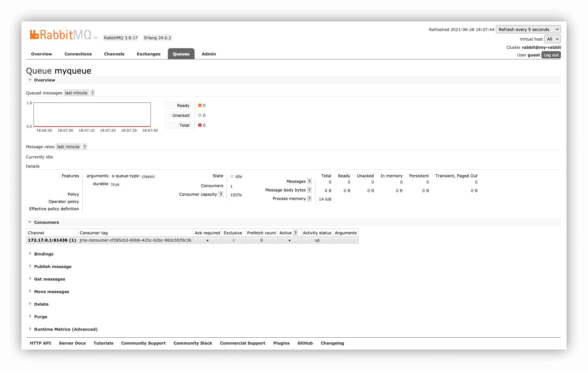
Task: Click the Unacked legend label
Action: click(x=178, y=116)
